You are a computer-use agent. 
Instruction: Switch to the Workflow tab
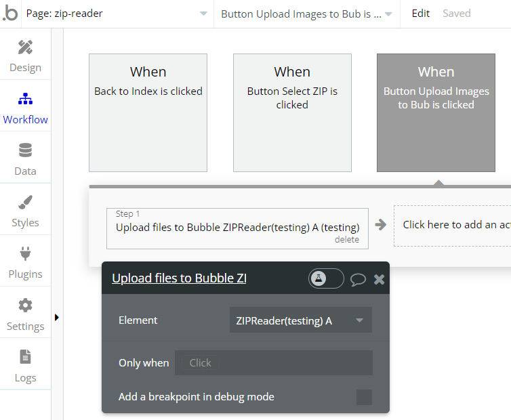click(x=25, y=107)
